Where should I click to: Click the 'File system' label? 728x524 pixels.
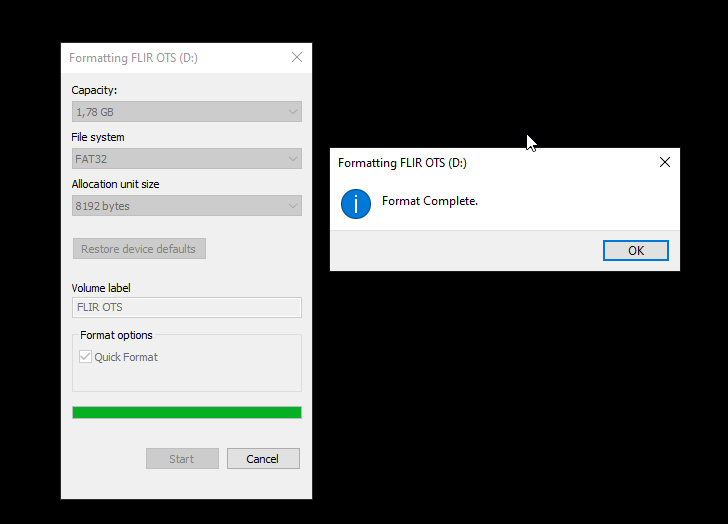tap(98, 137)
